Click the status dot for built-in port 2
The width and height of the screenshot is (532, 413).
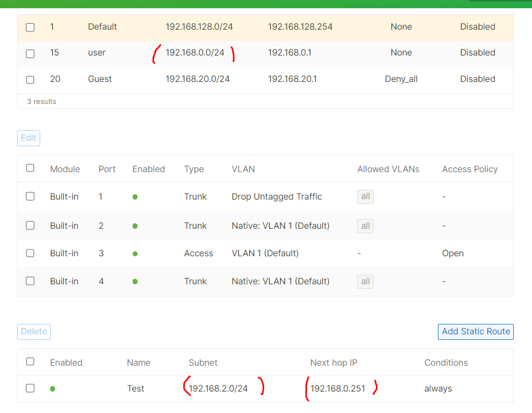click(135, 225)
